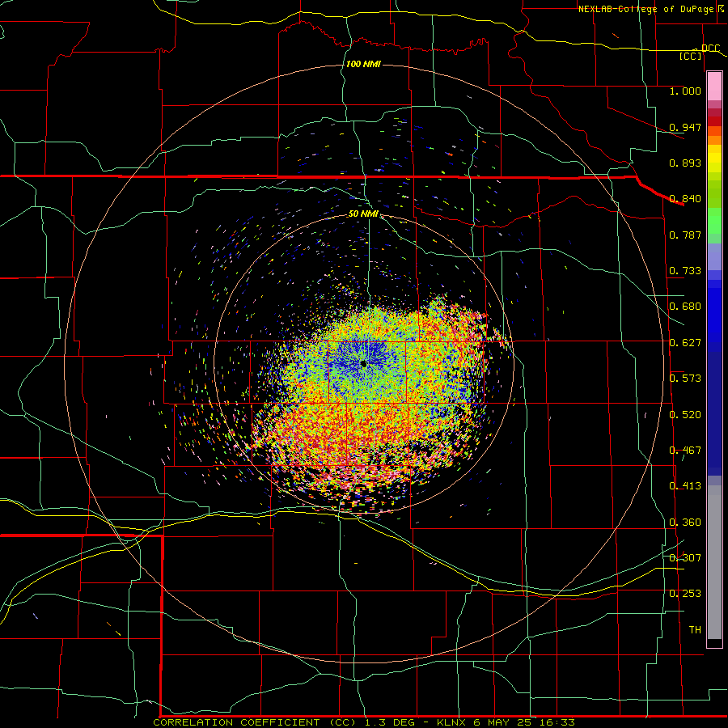Click the 0.307 legend value

coord(685,558)
